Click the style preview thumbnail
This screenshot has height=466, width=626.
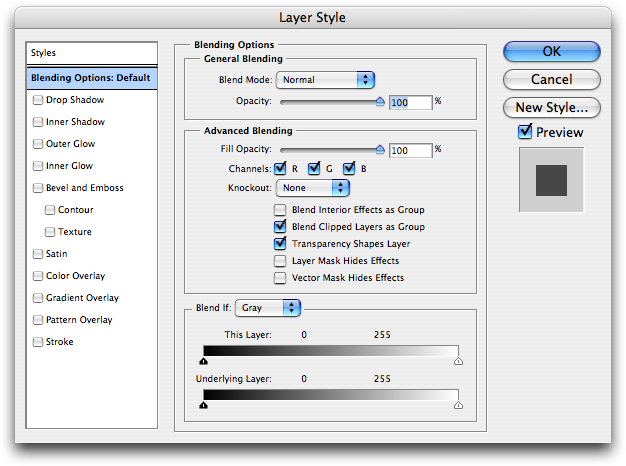click(551, 180)
